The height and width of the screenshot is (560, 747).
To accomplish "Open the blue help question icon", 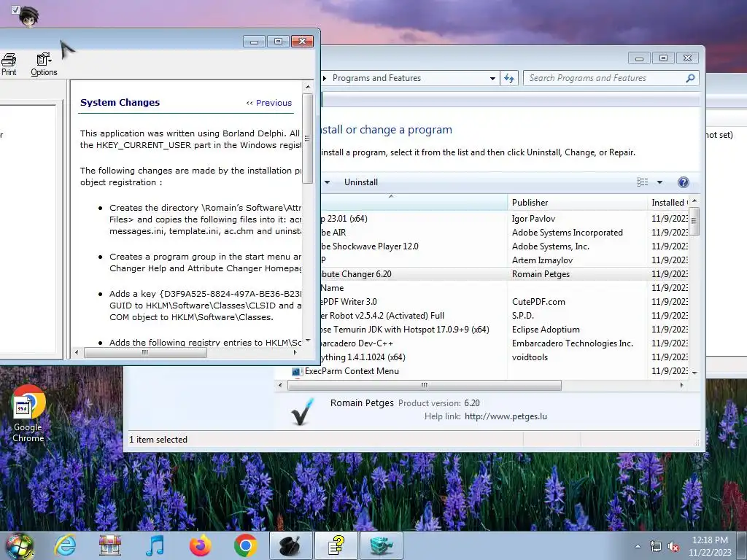I will click(683, 182).
